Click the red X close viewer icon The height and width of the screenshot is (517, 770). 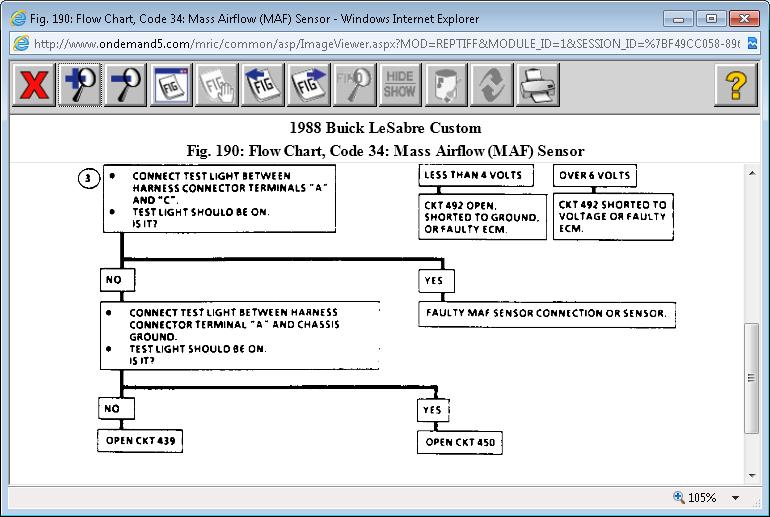pyautogui.click(x=33, y=84)
